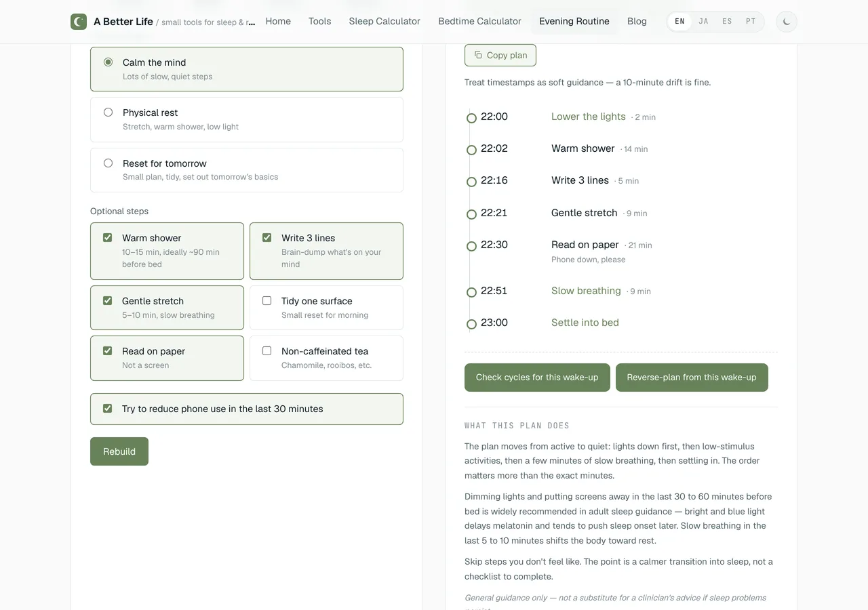The image size is (868, 610).
Task: Click the Lower the lights step
Action: tap(589, 117)
